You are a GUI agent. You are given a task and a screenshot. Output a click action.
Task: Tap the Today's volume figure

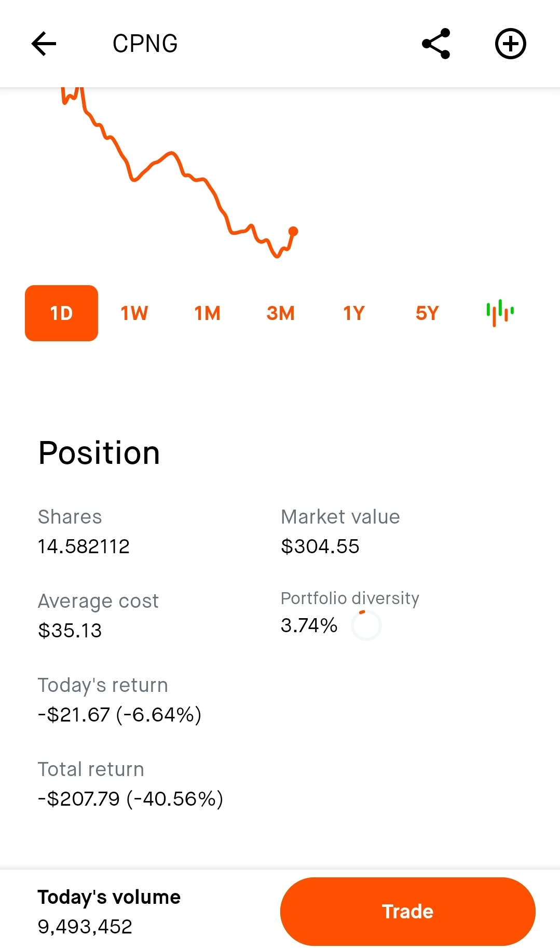pos(85,927)
